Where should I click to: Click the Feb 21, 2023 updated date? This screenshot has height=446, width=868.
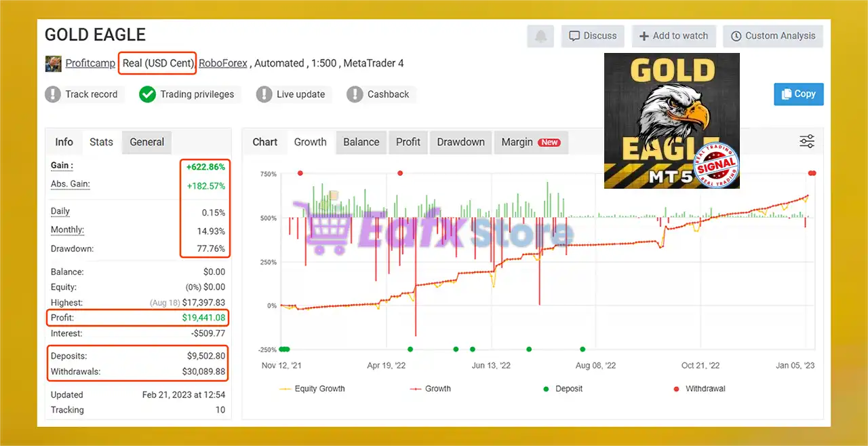(184, 395)
